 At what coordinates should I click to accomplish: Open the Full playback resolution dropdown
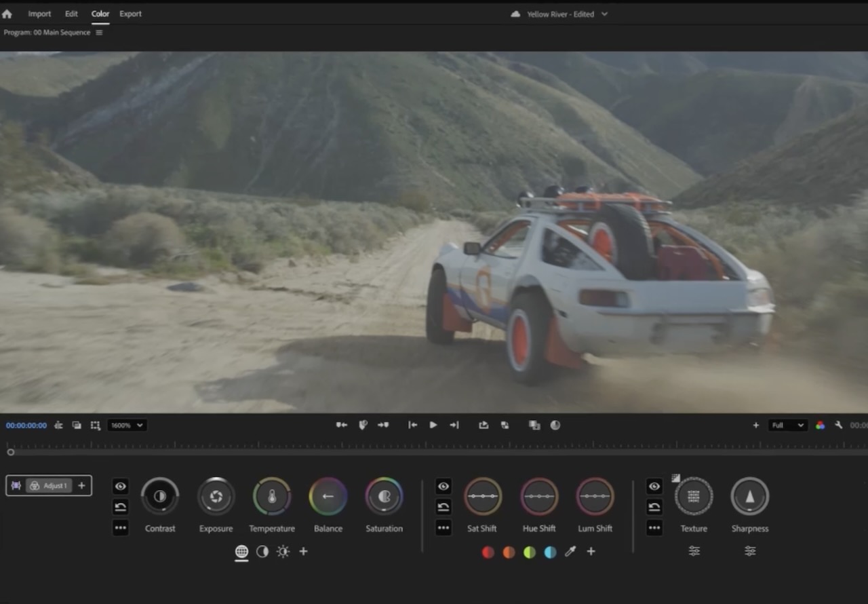787,425
